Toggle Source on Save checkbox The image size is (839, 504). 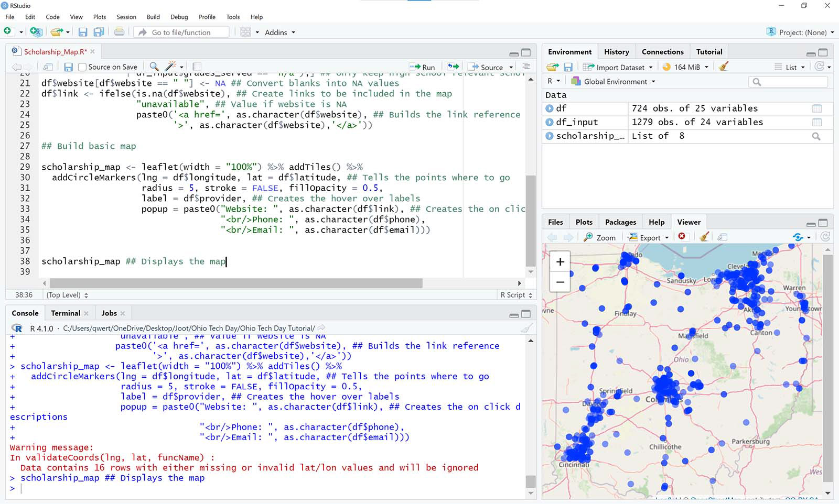82,67
